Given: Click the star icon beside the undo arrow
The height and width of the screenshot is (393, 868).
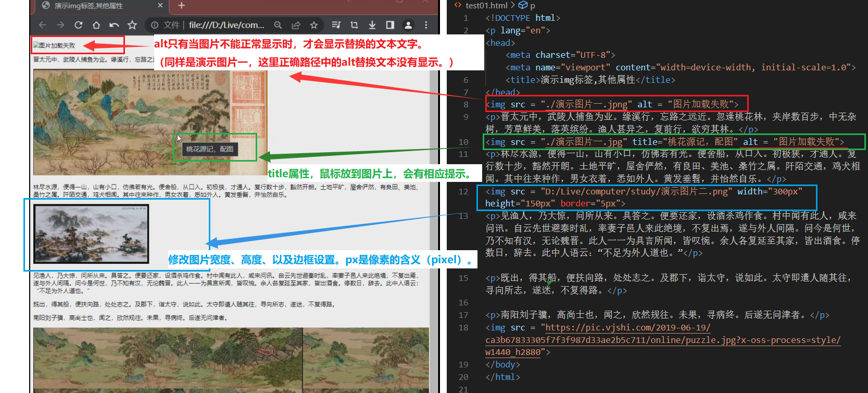Looking at the screenshot, I should coord(132,25).
